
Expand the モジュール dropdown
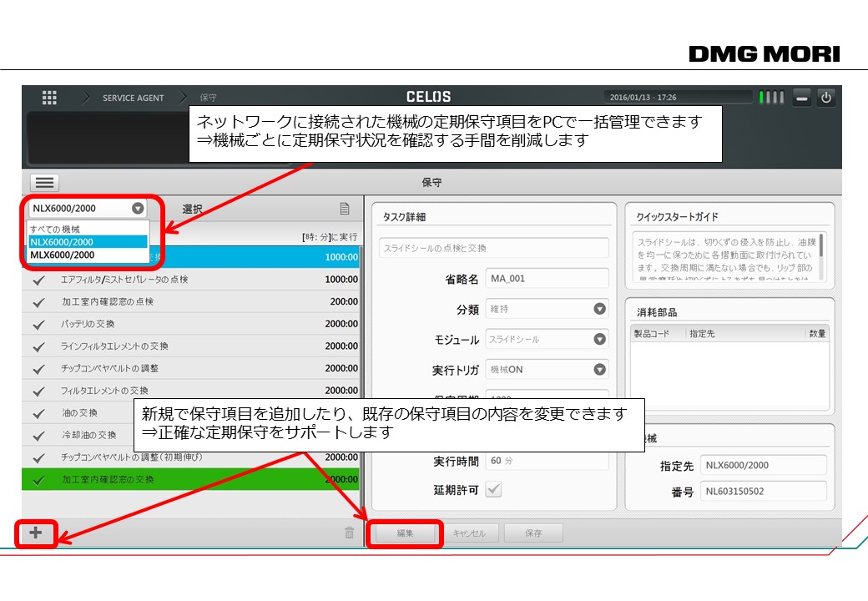pos(599,339)
